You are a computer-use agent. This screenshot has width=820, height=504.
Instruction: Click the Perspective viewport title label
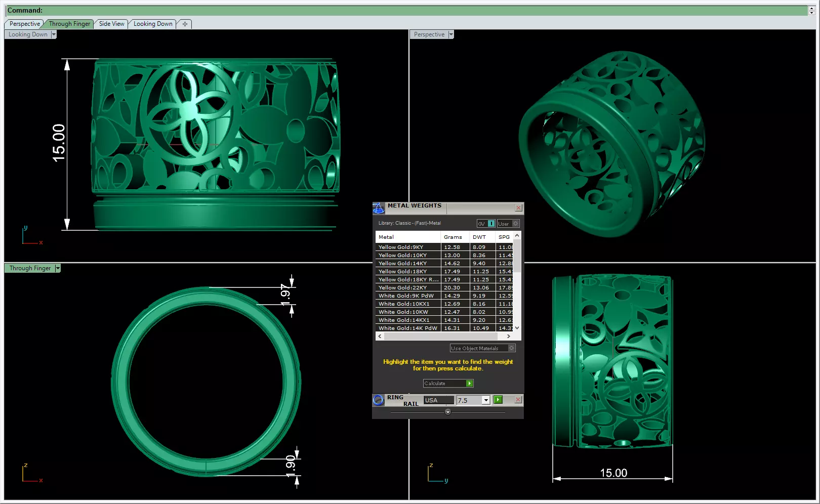pos(429,34)
